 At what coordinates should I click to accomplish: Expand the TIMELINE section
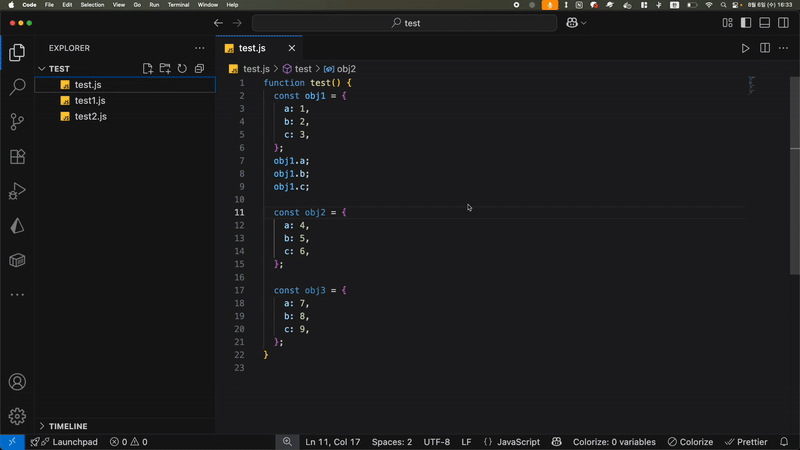click(x=42, y=426)
